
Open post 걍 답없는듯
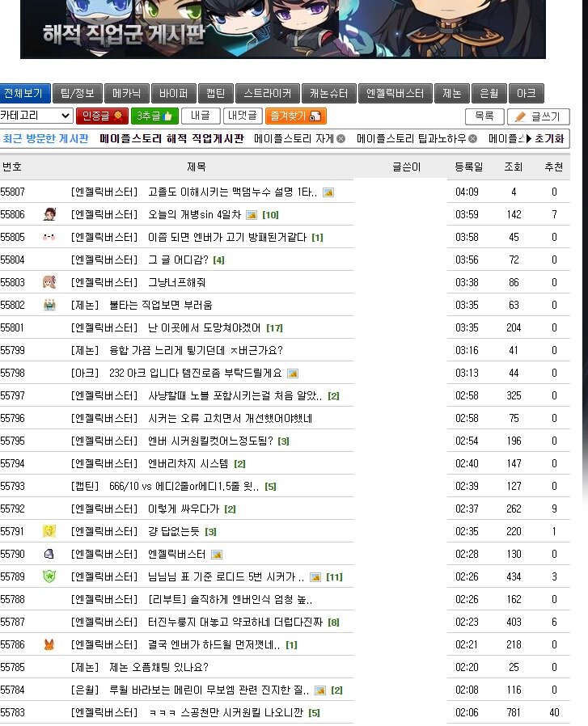point(173,531)
